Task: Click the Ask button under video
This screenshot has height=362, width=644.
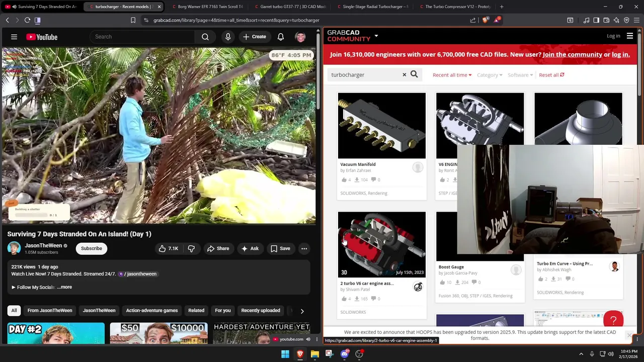Action: [x=250, y=248]
